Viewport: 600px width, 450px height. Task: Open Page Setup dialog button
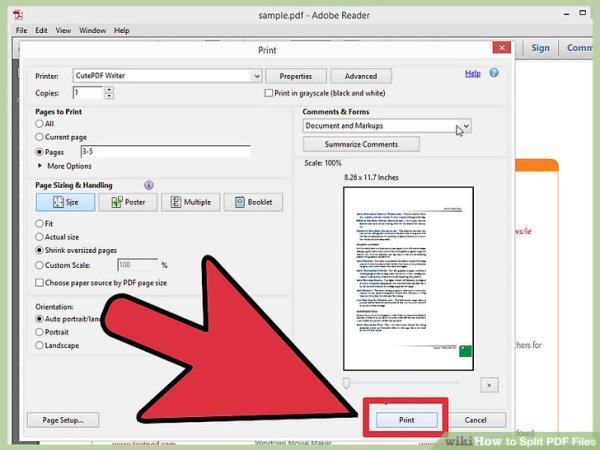pyautogui.click(x=63, y=420)
